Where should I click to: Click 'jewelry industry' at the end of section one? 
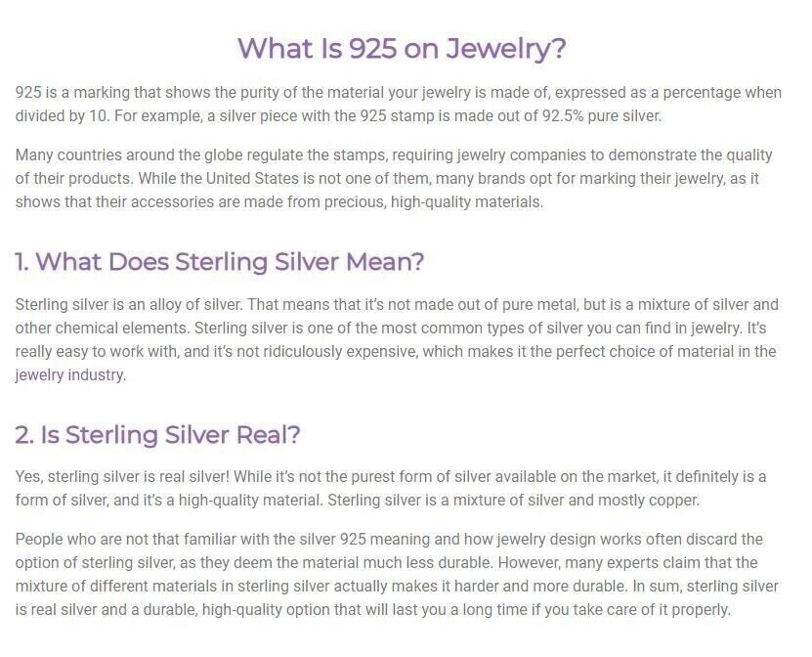[69, 374]
